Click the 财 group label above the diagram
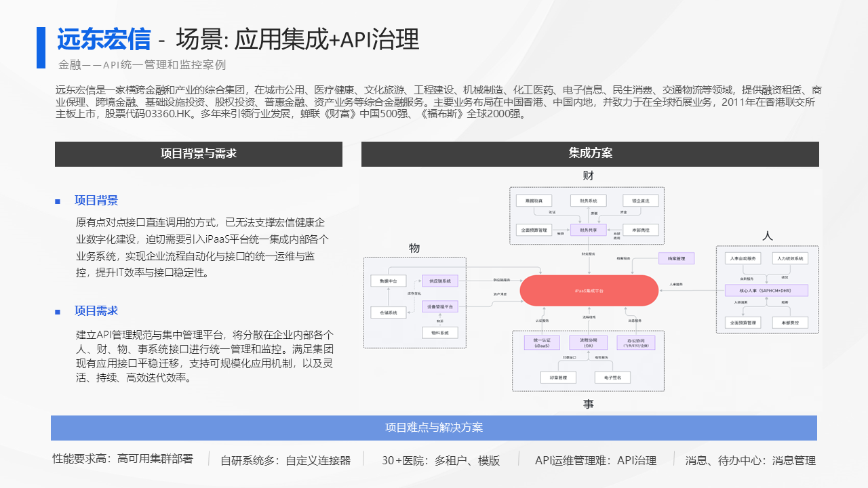Viewport: 868px width, 488px height. tap(589, 176)
